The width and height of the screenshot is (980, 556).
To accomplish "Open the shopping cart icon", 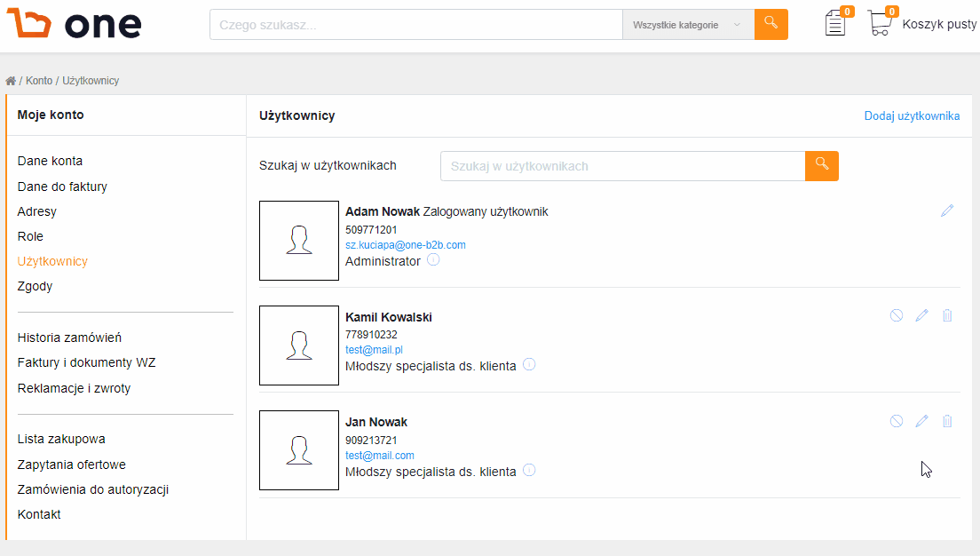I will [880, 22].
